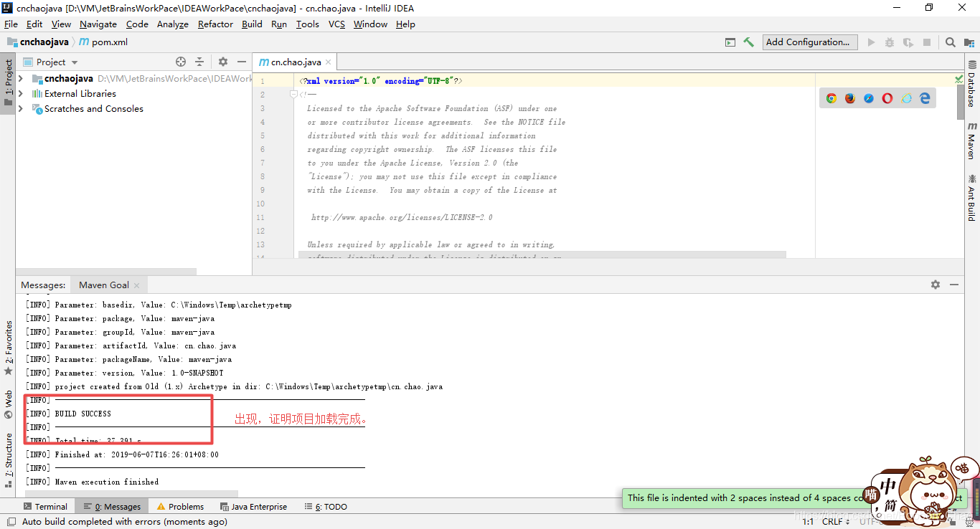Open Project Structure icon in toolbar
This screenshot has width=980, height=529.
click(x=969, y=42)
